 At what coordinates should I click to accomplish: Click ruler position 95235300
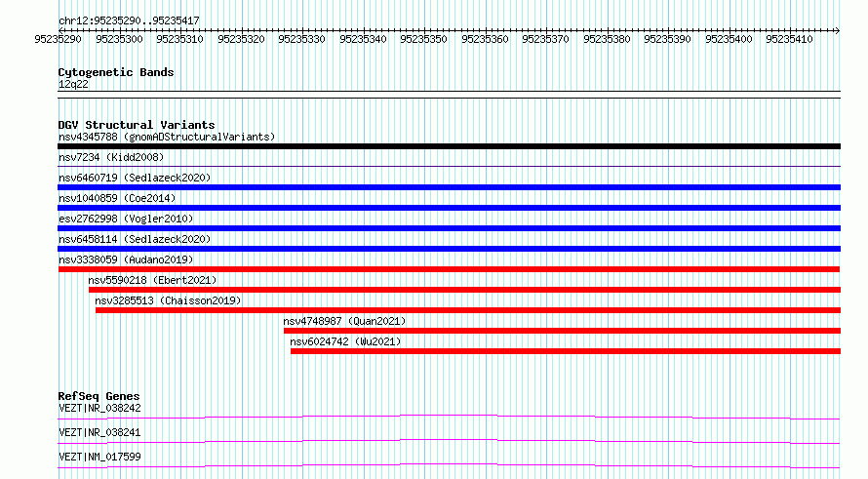pos(119,39)
